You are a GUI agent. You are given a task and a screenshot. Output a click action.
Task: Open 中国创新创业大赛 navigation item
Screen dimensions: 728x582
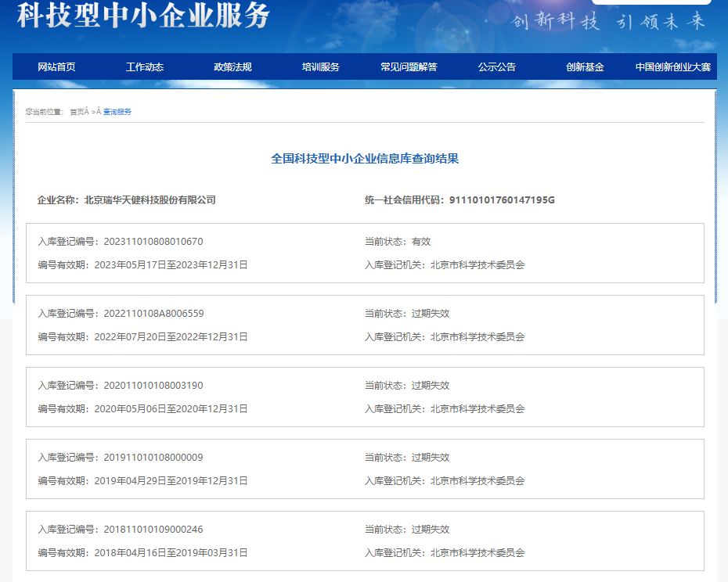pyautogui.click(x=673, y=66)
